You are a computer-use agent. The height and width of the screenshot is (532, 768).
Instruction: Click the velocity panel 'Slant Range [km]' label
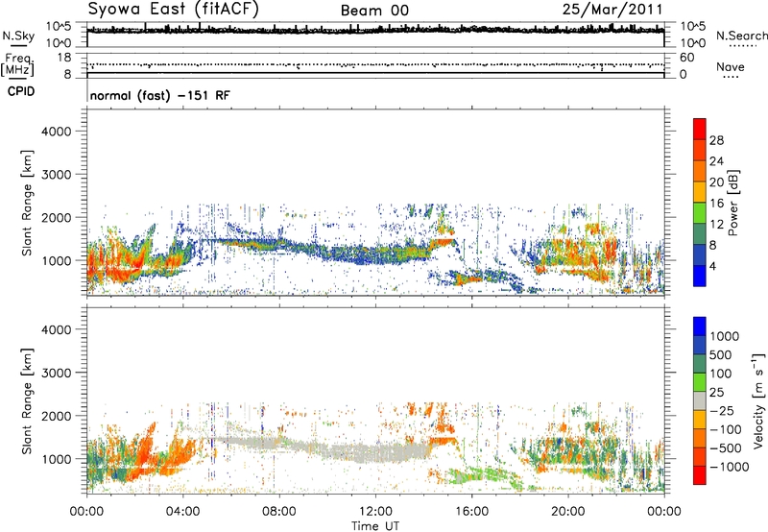(27, 401)
